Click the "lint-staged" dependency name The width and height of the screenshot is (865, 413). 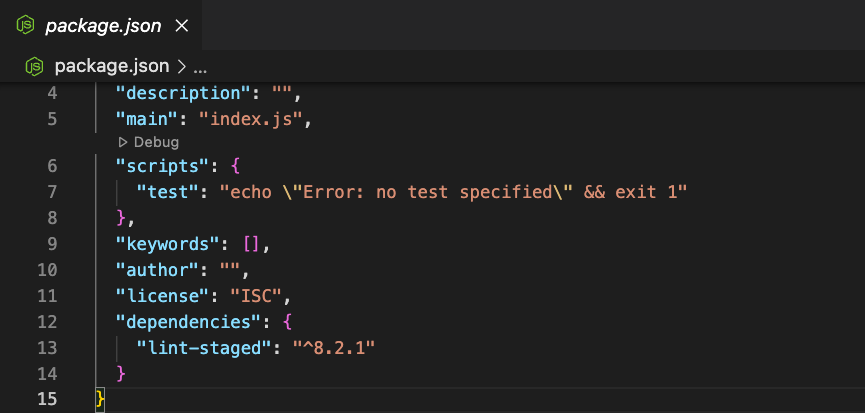tap(206, 348)
